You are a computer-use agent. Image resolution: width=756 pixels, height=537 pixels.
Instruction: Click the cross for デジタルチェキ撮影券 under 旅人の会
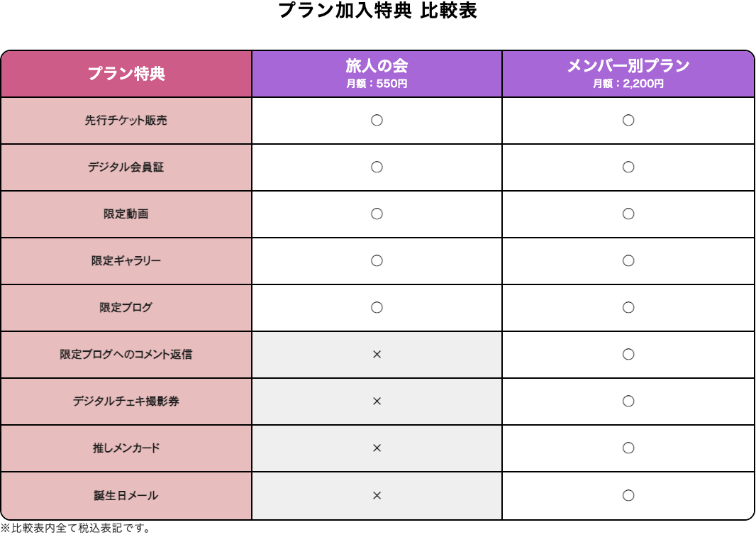pyautogui.click(x=377, y=402)
